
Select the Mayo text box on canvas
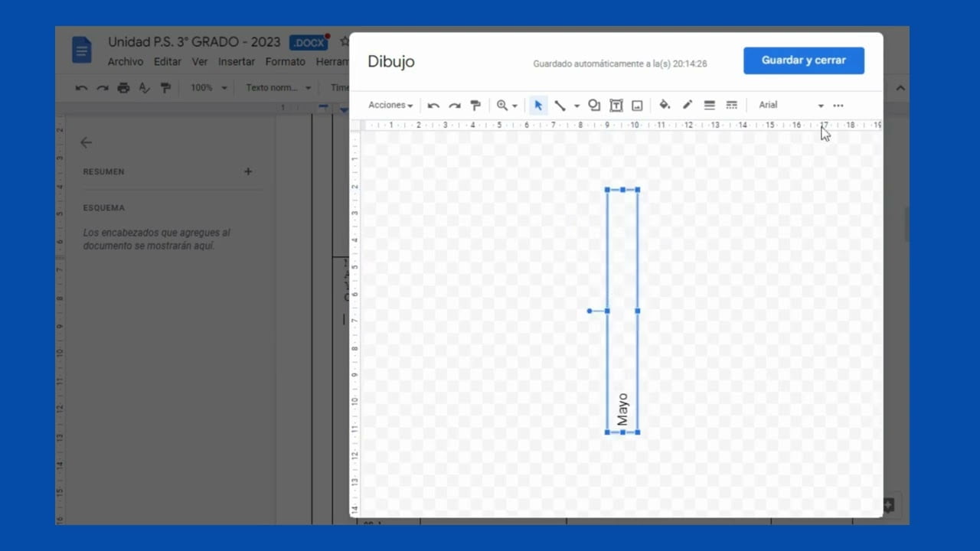coord(622,311)
